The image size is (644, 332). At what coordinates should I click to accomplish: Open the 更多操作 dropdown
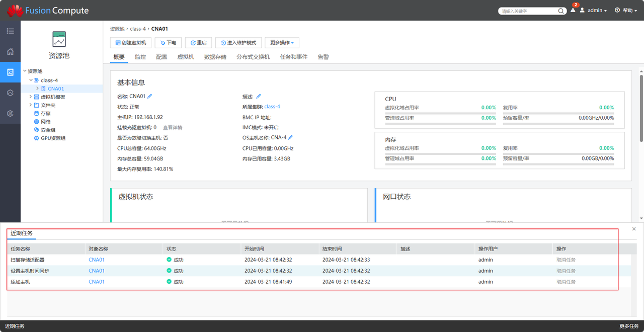[x=282, y=43]
